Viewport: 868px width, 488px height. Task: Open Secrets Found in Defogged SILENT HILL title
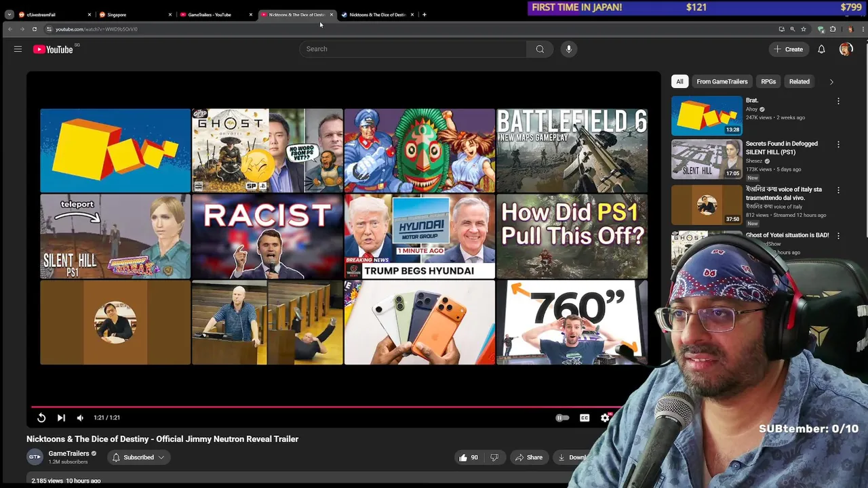782,148
